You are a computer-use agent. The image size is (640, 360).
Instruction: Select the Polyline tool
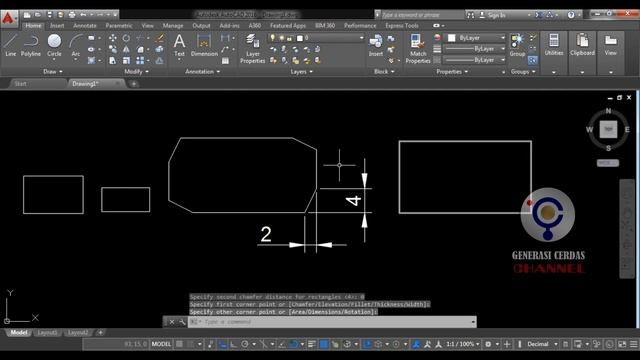[31, 45]
